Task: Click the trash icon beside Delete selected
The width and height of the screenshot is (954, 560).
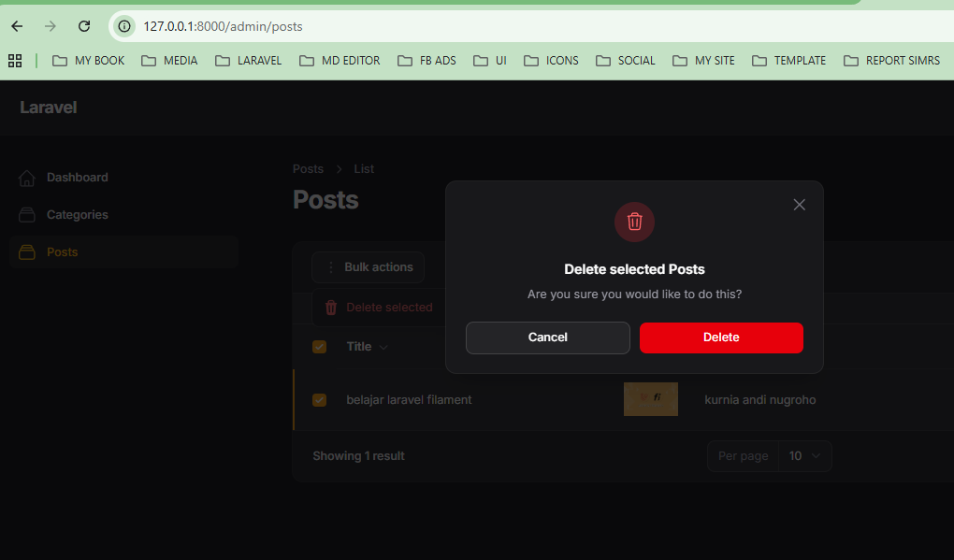Action: [x=330, y=307]
